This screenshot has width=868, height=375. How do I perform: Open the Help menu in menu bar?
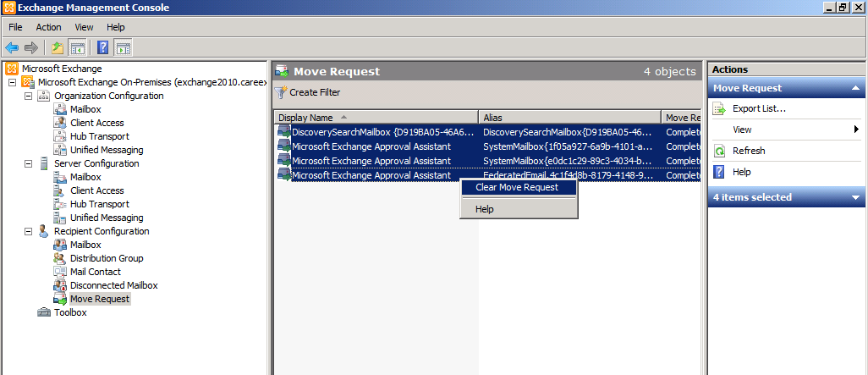pos(116,27)
